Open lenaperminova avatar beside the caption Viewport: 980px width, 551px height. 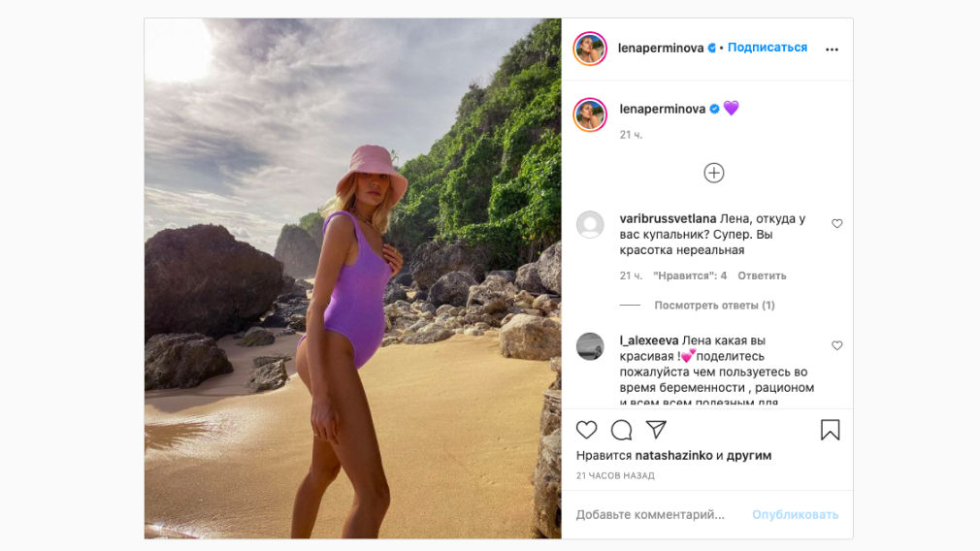[590, 114]
